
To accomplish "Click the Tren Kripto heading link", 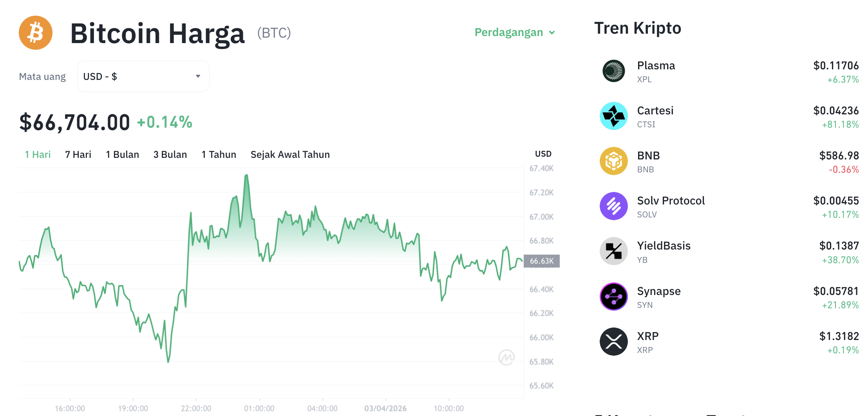I will click(x=638, y=27).
